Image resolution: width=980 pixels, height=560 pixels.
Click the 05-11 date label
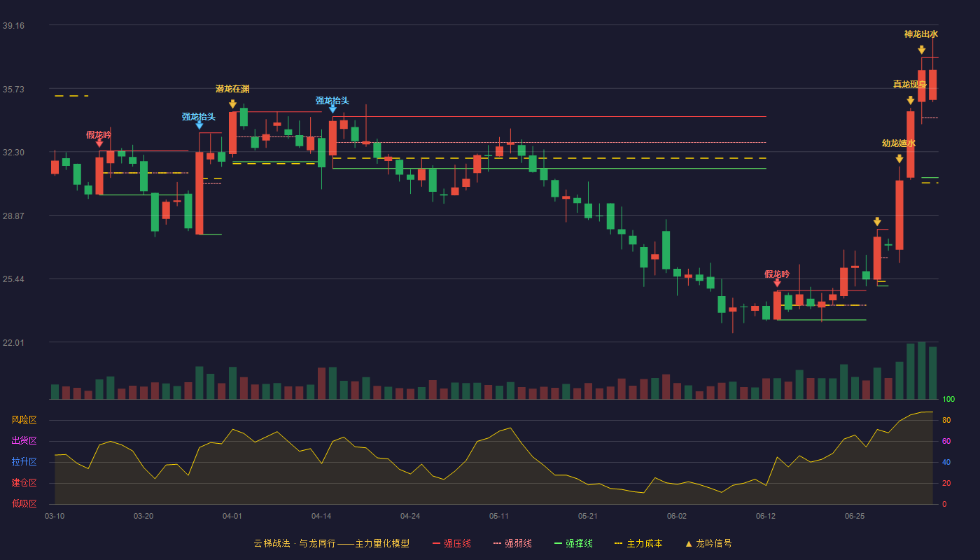pyautogui.click(x=499, y=516)
